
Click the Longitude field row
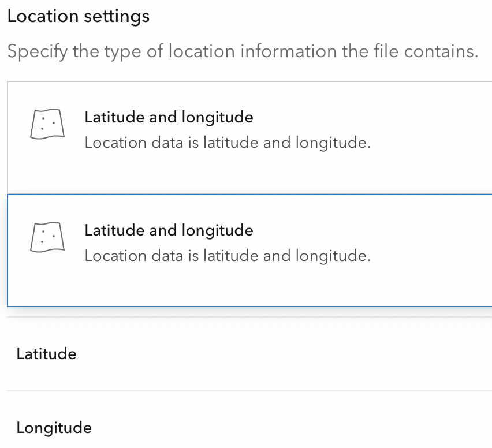(x=249, y=428)
